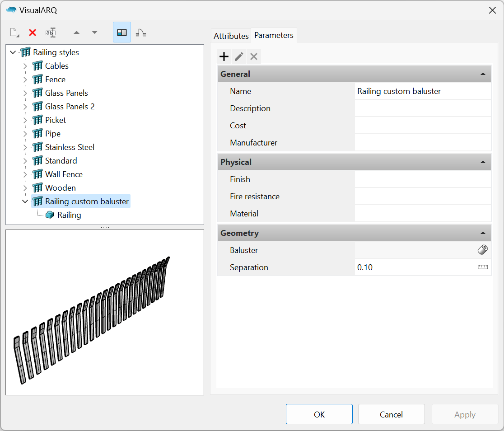Screen dimensions: 504x431
Task: Remove parameter with gray X icon
Action: tap(254, 56)
